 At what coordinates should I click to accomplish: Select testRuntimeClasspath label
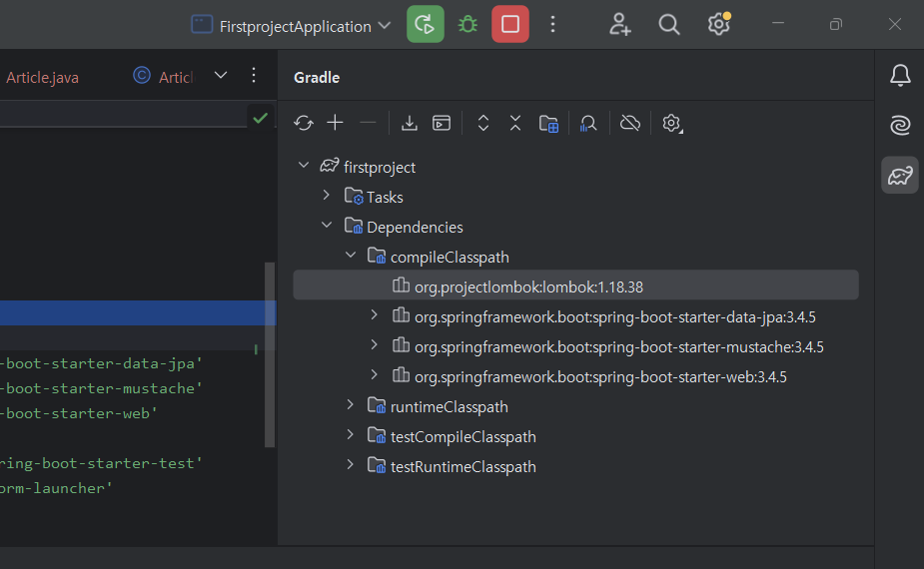pyautogui.click(x=463, y=467)
